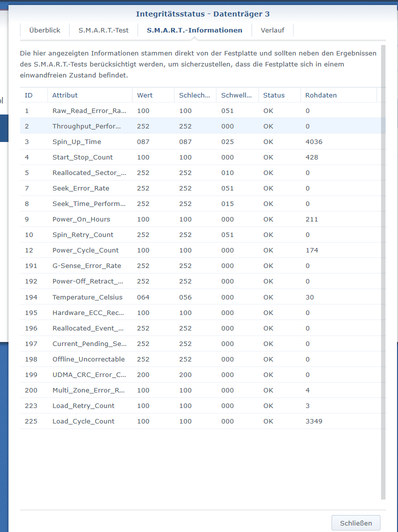Click ID 225 in the table
This screenshot has height=532, width=398.
31,421
